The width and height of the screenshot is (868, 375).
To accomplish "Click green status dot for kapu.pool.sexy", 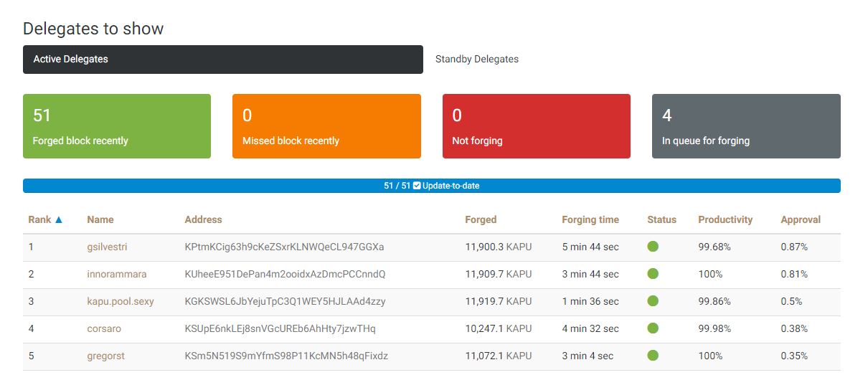I will point(653,301).
